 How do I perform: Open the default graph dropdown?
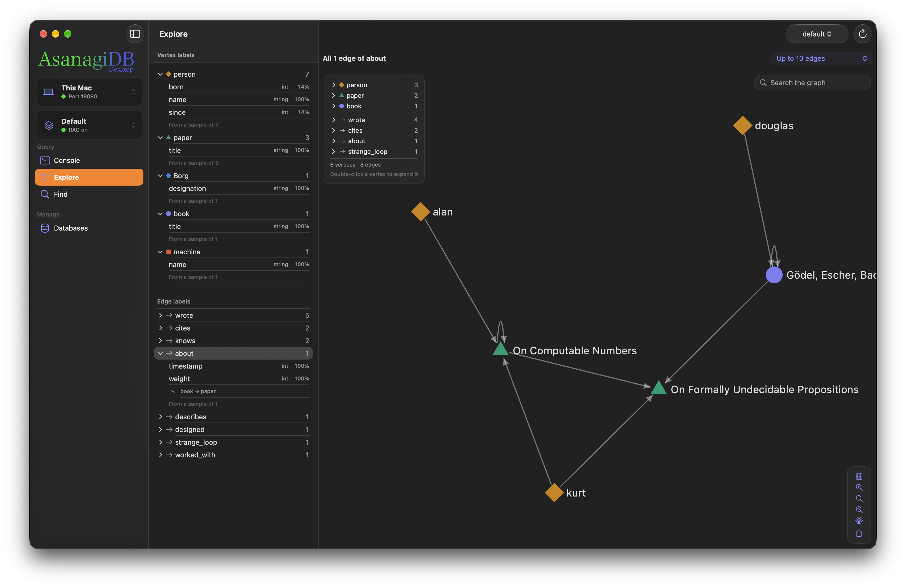coord(817,34)
